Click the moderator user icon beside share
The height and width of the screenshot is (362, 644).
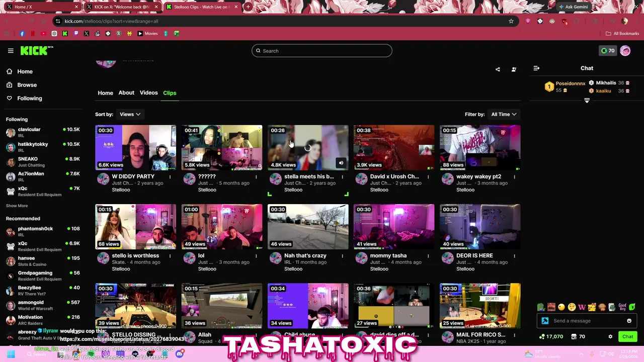tap(514, 69)
